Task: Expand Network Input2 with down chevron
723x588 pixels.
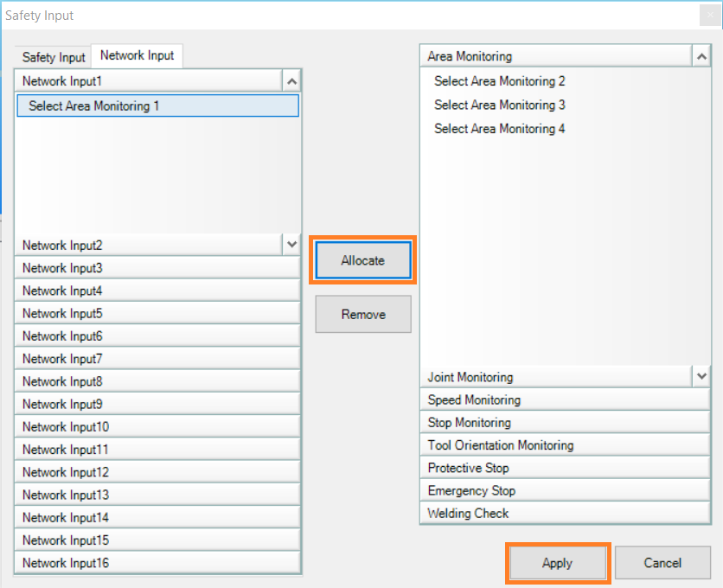Action: click(291, 245)
